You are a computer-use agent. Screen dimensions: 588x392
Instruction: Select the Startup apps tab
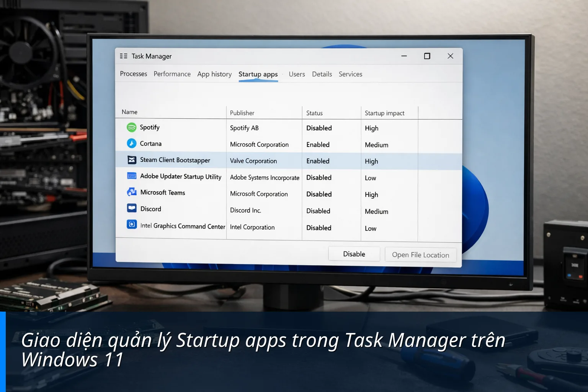pos(258,74)
